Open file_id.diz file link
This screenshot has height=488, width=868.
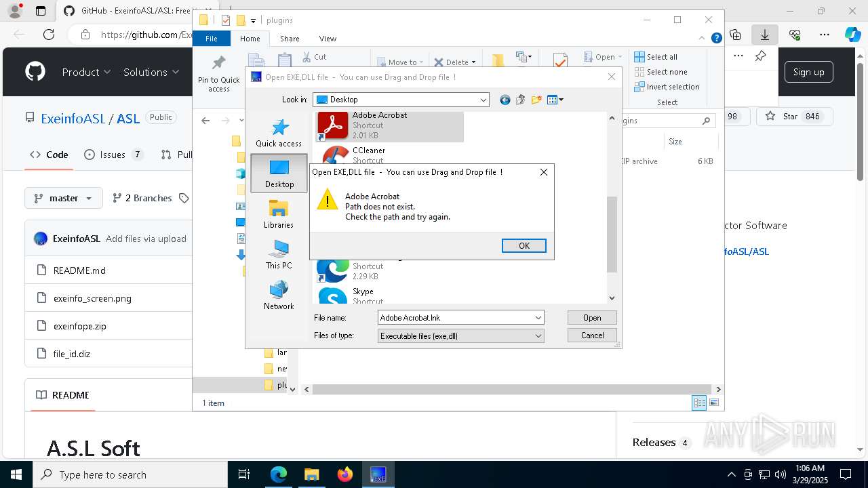[x=71, y=354]
